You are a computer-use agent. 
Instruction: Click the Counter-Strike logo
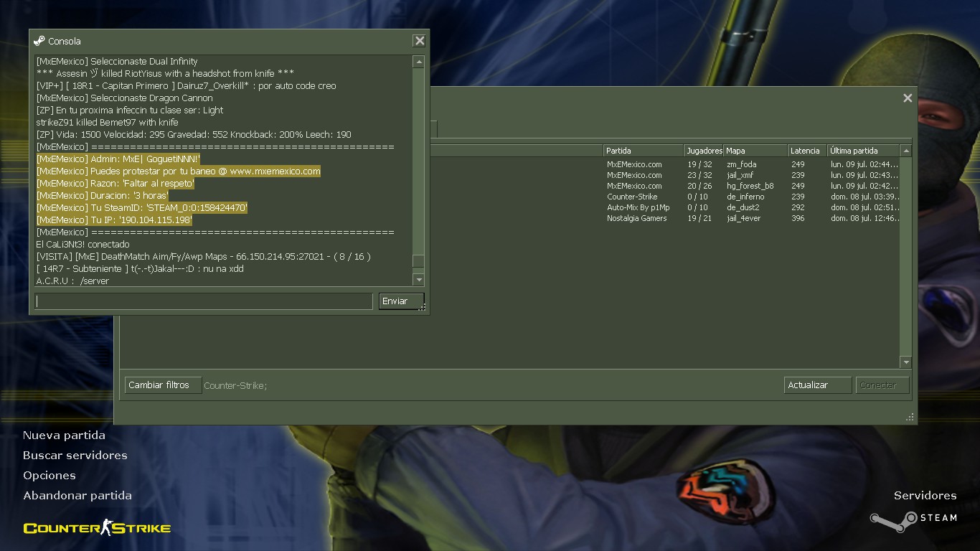point(97,529)
